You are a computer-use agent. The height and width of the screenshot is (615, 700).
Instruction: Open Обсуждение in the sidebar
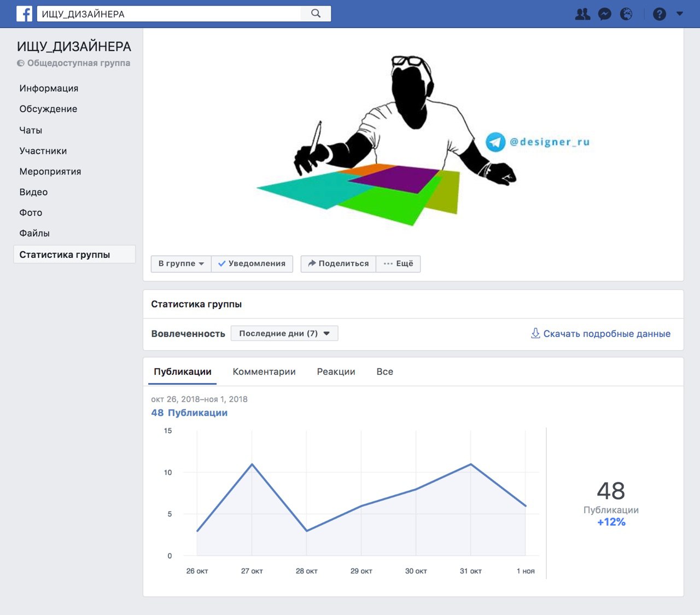click(48, 109)
